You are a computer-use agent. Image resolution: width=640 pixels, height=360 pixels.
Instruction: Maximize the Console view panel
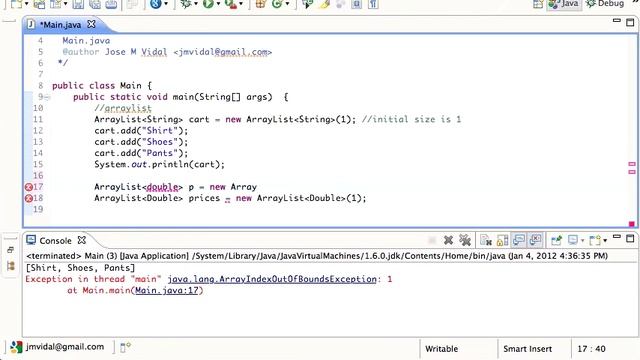click(630, 238)
